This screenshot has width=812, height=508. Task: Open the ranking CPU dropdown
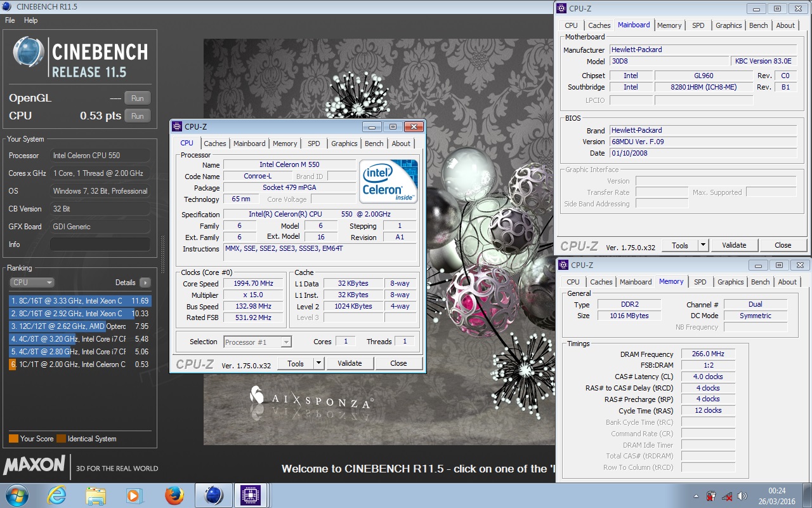point(32,283)
